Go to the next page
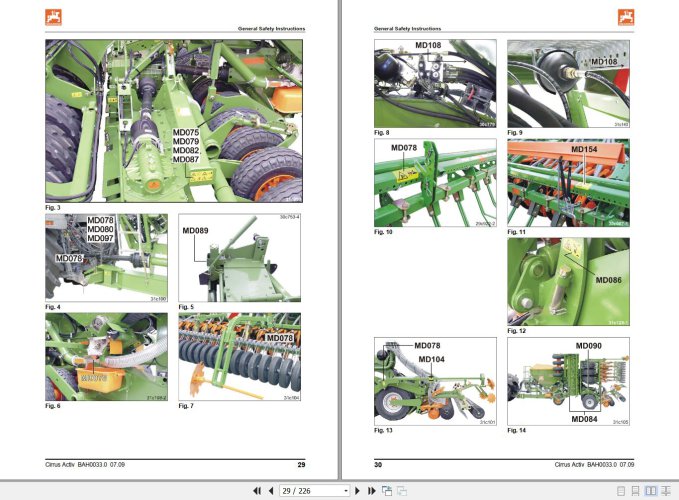Screen dimensions: 679x500 point(357,491)
